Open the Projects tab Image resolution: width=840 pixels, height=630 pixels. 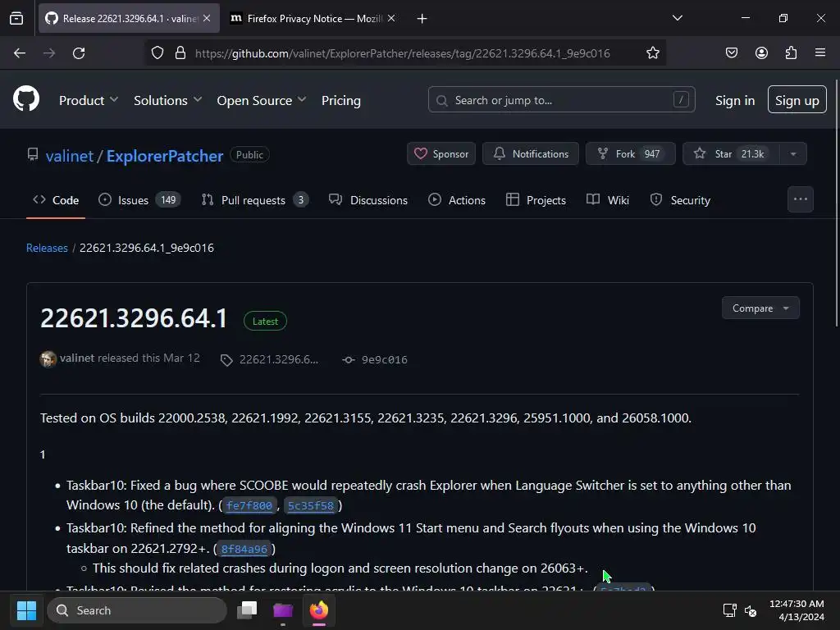point(536,200)
